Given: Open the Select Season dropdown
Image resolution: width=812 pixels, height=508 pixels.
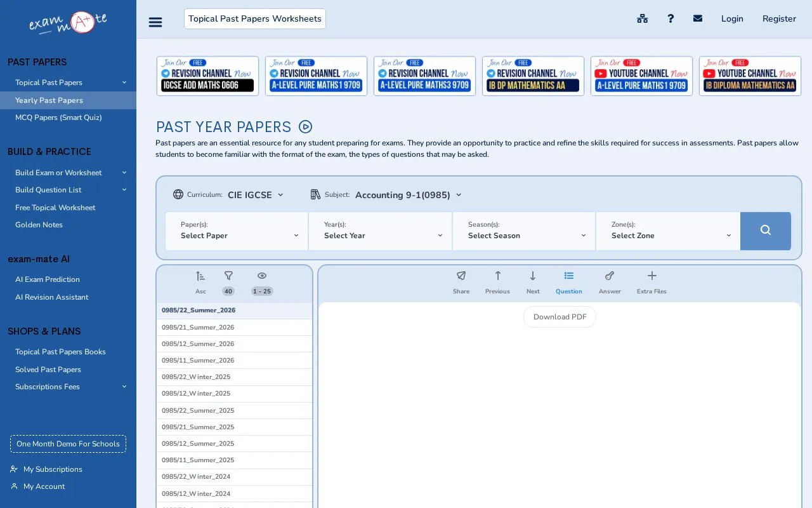Looking at the screenshot, I should pos(525,231).
